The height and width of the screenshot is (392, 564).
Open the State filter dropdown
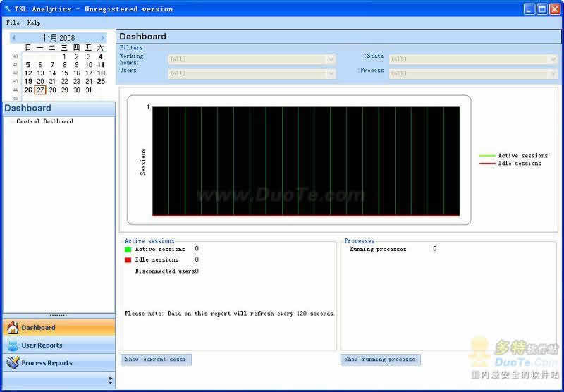pos(473,59)
